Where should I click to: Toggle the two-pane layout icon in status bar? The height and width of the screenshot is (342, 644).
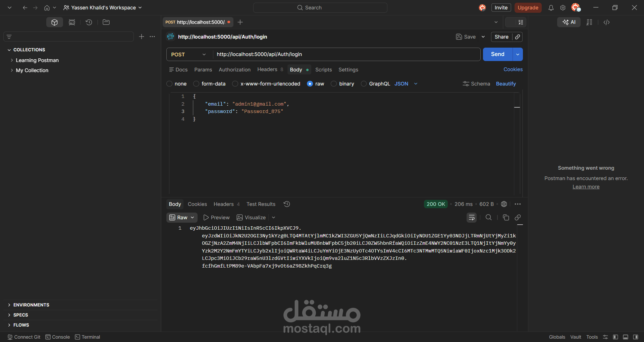click(615, 337)
